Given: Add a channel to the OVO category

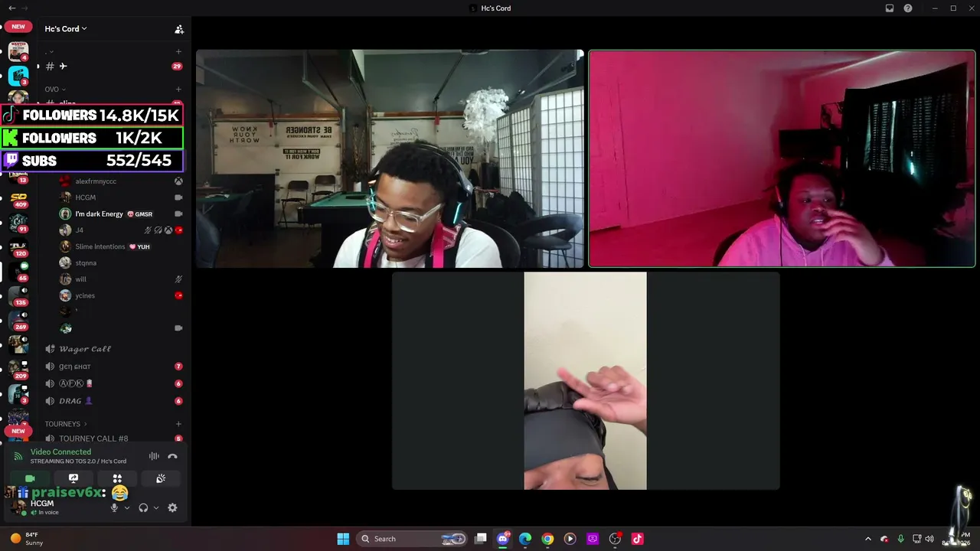Looking at the screenshot, I should [178, 90].
